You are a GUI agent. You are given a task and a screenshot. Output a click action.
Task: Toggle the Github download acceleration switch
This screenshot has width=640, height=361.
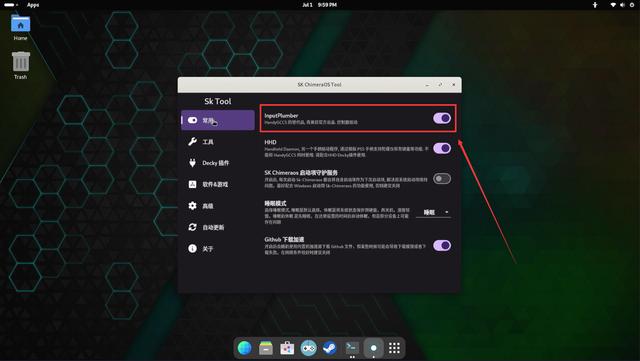pos(442,245)
